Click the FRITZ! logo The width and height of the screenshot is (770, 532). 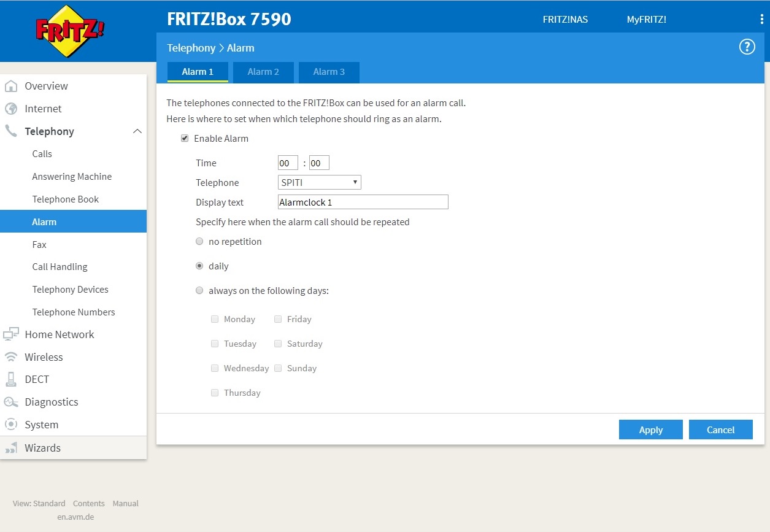point(69,32)
